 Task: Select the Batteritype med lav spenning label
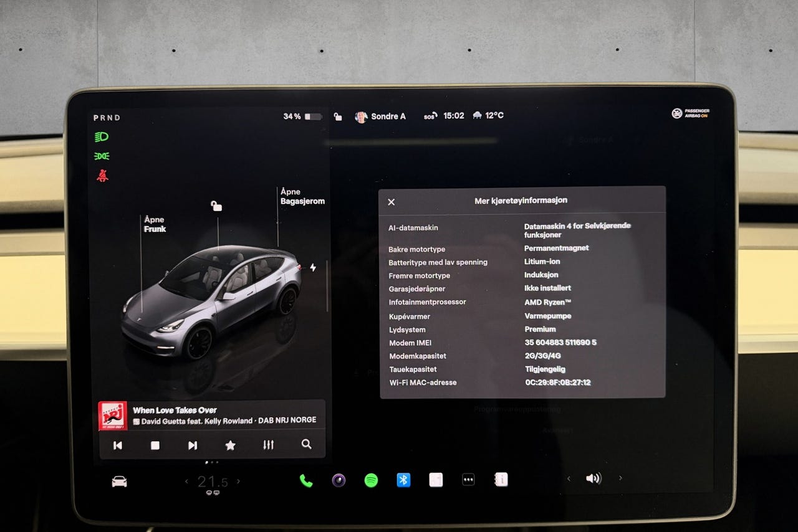tap(438, 262)
